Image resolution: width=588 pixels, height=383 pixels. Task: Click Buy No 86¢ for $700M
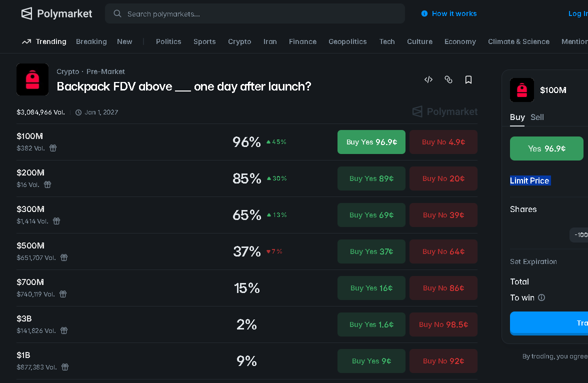click(x=443, y=288)
